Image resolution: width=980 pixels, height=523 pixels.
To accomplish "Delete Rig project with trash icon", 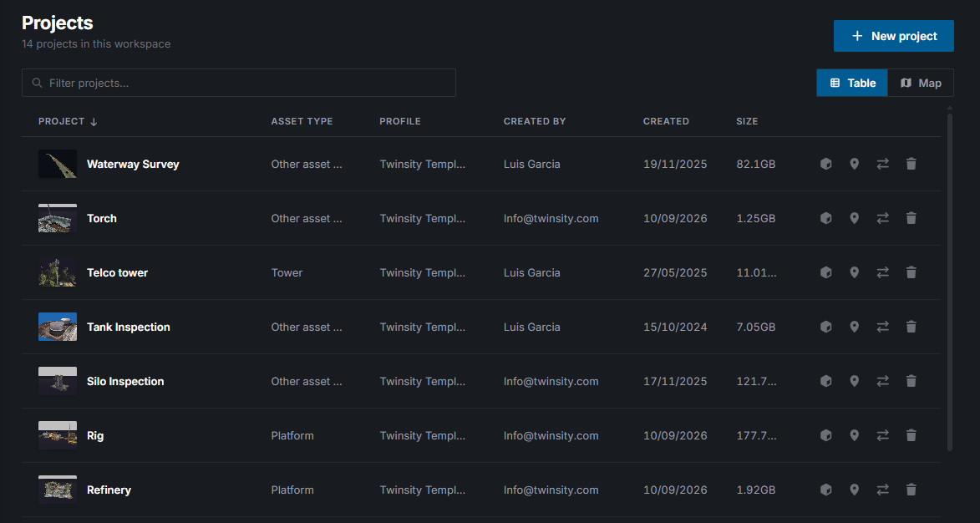I will (911, 435).
